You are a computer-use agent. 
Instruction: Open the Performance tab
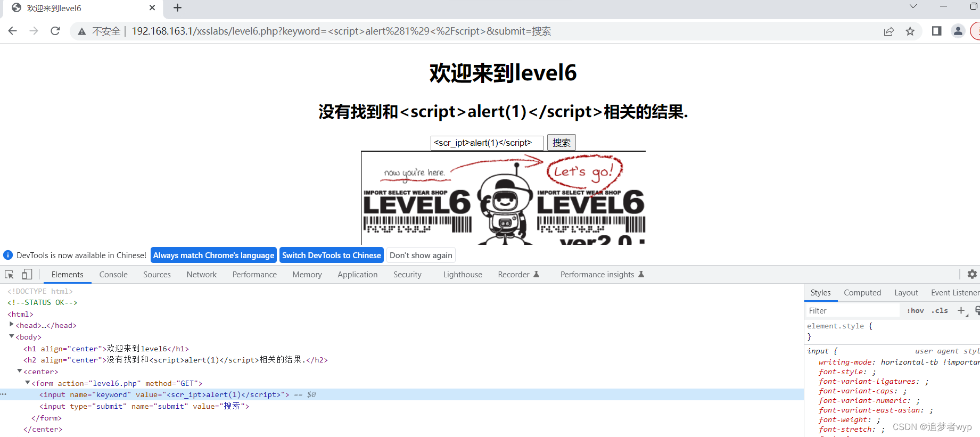254,275
